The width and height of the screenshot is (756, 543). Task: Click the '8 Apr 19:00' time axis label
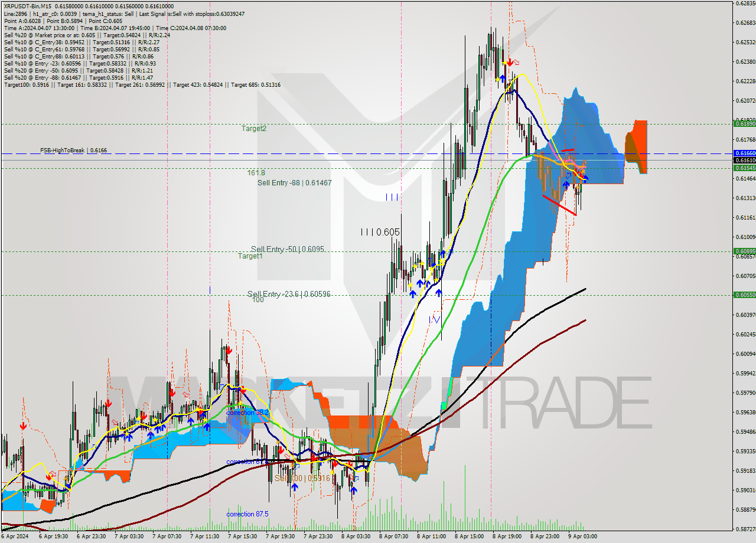(508, 537)
